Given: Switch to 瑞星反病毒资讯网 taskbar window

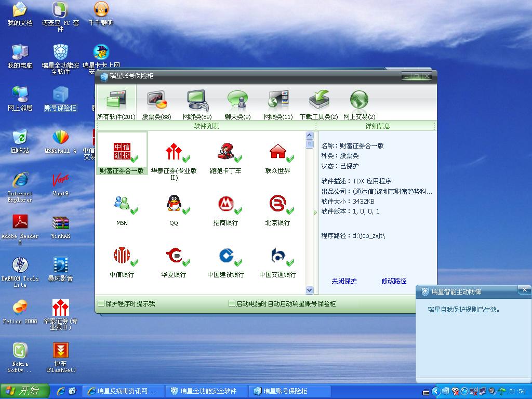Looking at the screenshot, I should coord(124,391).
